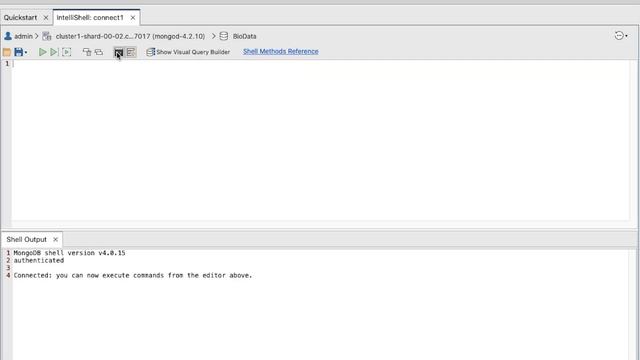Image resolution: width=640 pixels, height=360 pixels.
Task: Switch to the Quickstart tab
Action: 20,18
